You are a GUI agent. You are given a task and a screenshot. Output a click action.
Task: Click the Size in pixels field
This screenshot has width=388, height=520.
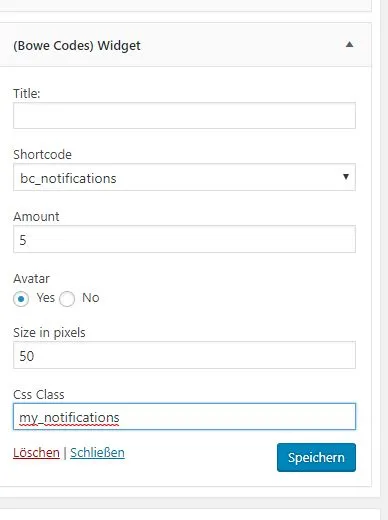pyautogui.click(x=184, y=355)
